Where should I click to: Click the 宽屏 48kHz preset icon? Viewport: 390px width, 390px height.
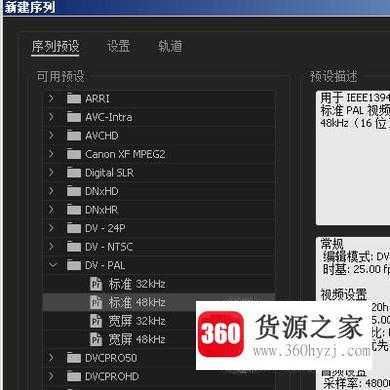tap(96, 339)
